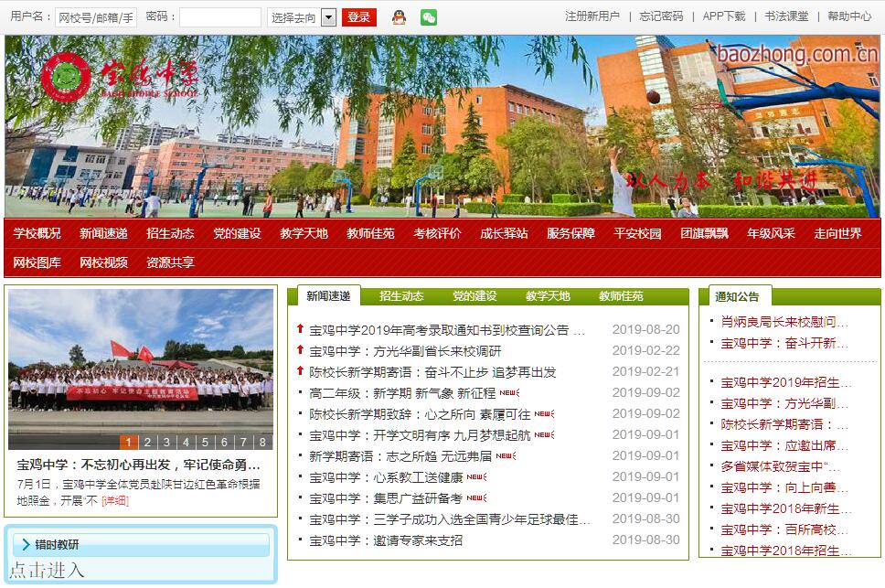This screenshot has width=885, height=588.
Task: Select slideshow page indicator 5
Action: coord(206,443)
